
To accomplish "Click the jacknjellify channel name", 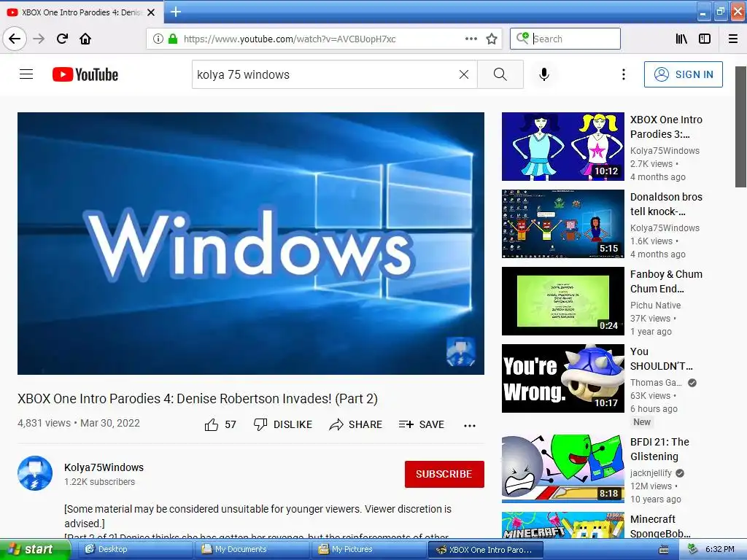I will [x=651, y=472].
